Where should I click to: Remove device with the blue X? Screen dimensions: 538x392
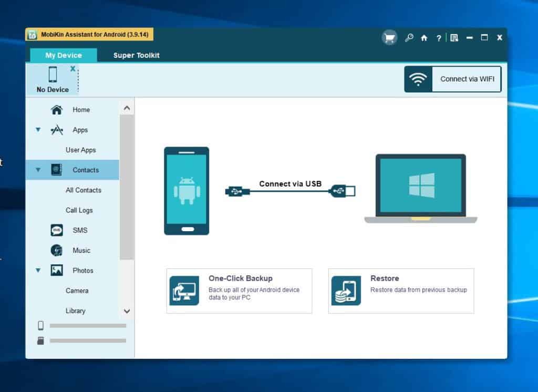[73, 69]
